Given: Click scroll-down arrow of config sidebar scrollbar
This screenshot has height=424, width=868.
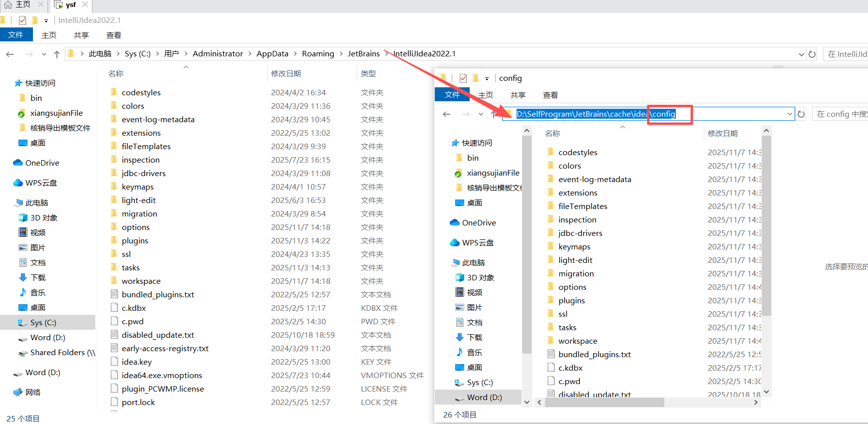Looking at the screenshot, I should pos(527,402).
